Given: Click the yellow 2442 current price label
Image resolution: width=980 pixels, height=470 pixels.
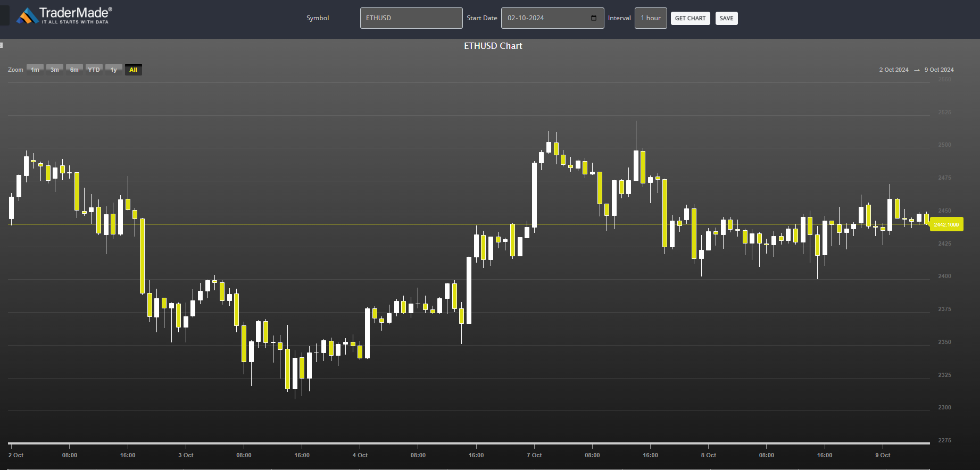Looking at the screenshot, I should point(946,224).
